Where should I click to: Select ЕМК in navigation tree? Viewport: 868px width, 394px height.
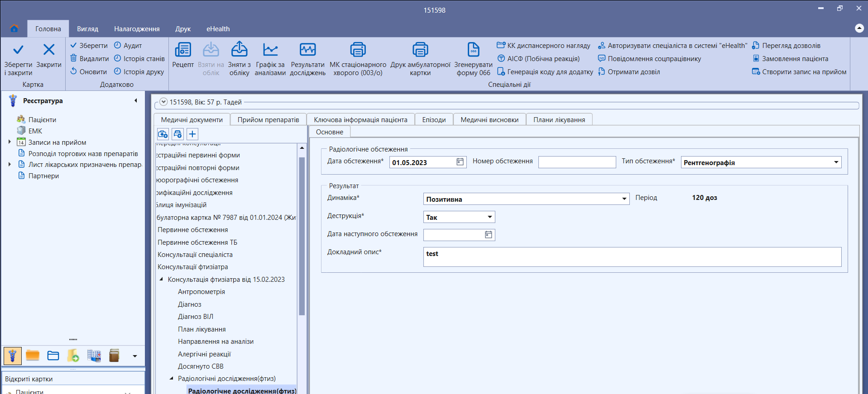(35, 131)
